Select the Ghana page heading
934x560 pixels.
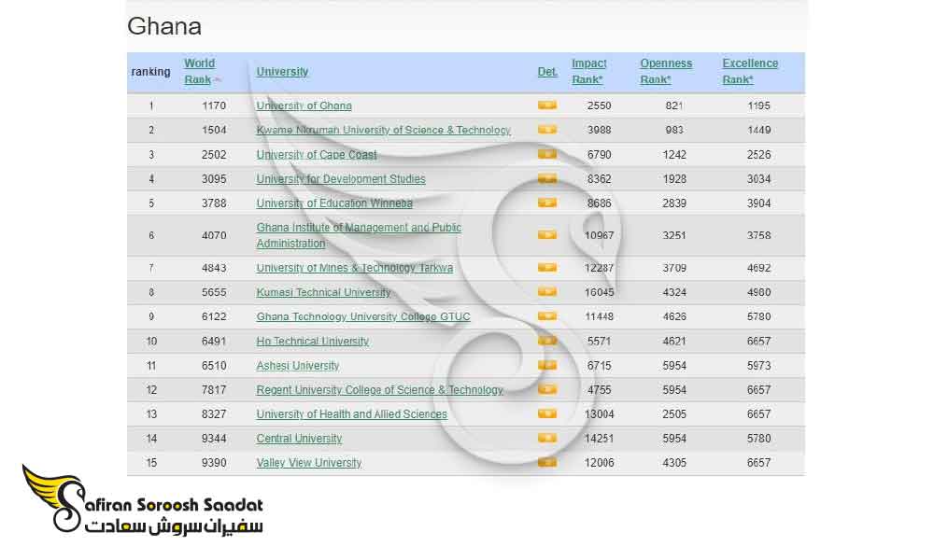click(x=164, y=26)
